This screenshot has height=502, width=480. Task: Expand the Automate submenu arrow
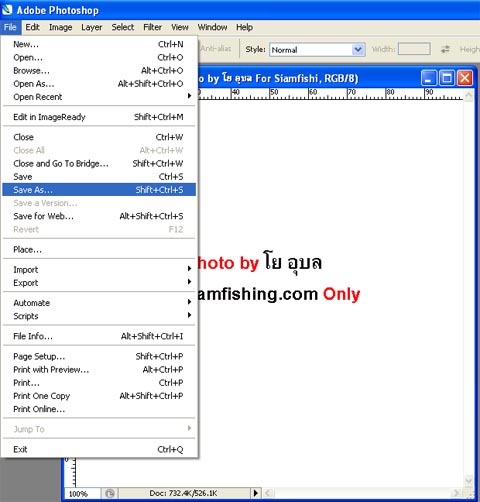coord(189,302)
